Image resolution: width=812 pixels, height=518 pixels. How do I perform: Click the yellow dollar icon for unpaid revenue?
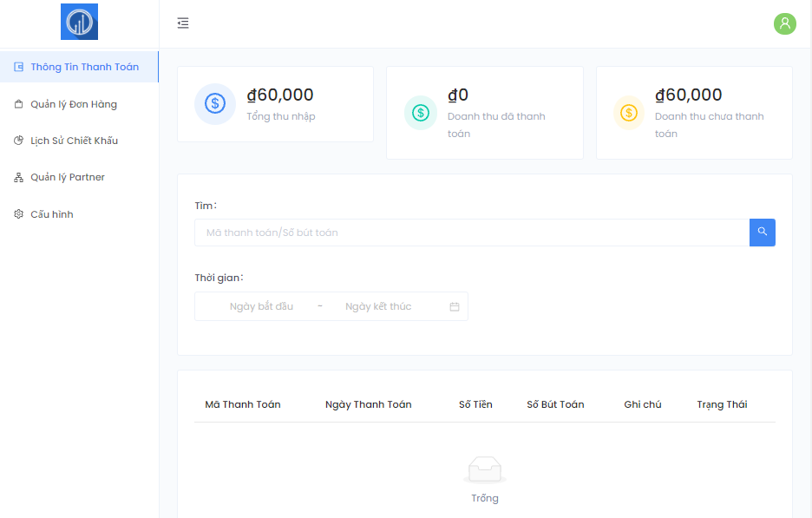630,112
